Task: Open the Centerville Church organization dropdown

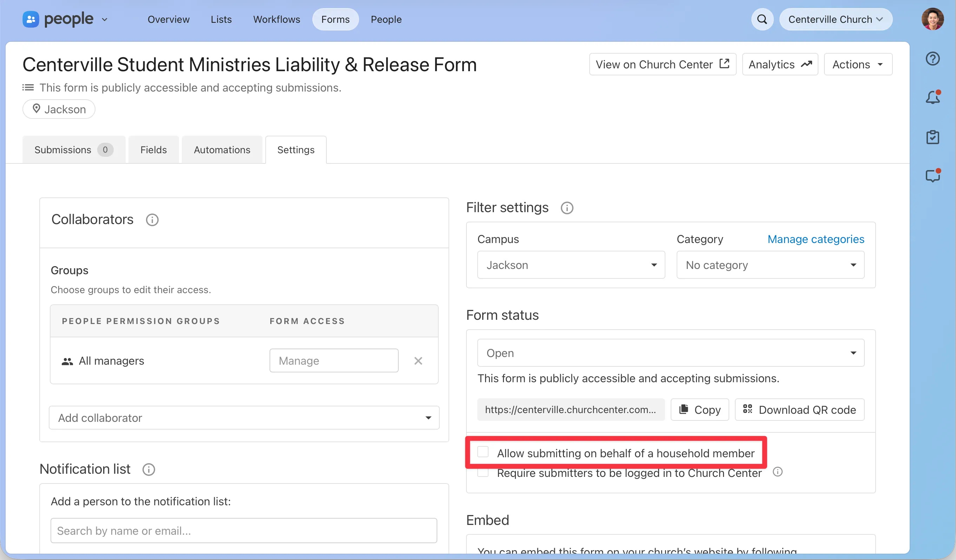Action: pyautogui.click(x=836, y=19)
